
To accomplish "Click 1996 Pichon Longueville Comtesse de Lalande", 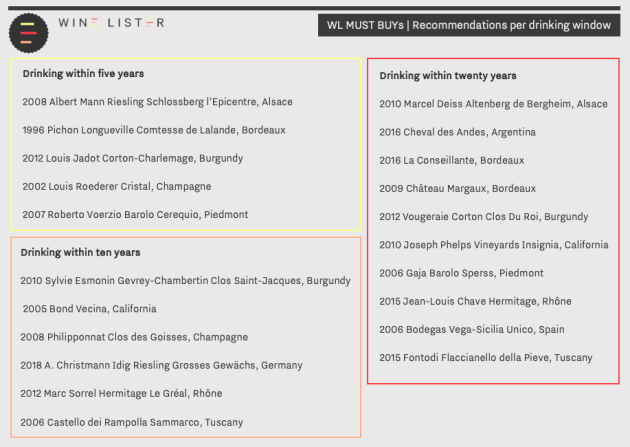I will pos(154,130).
